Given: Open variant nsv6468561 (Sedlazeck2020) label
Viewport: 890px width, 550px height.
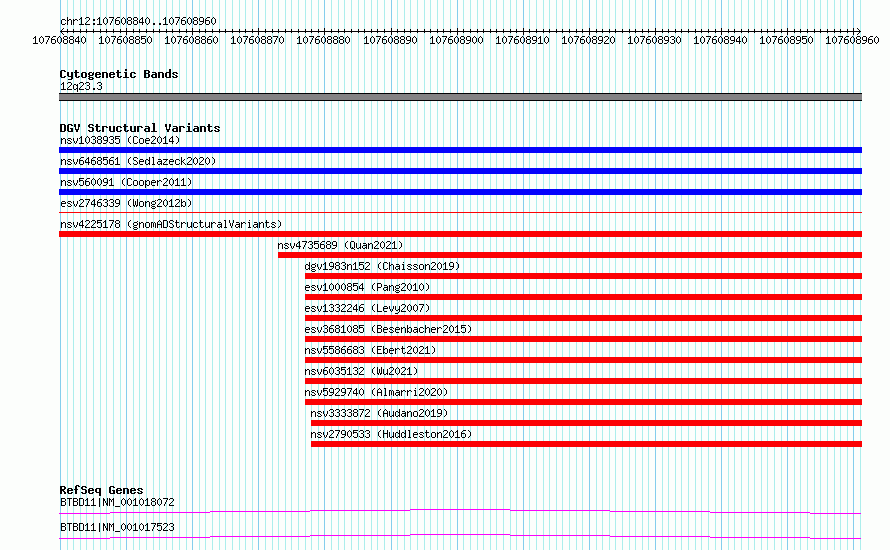Looking at the screenshot, I should pyautogui.click(x=138, y=161).
